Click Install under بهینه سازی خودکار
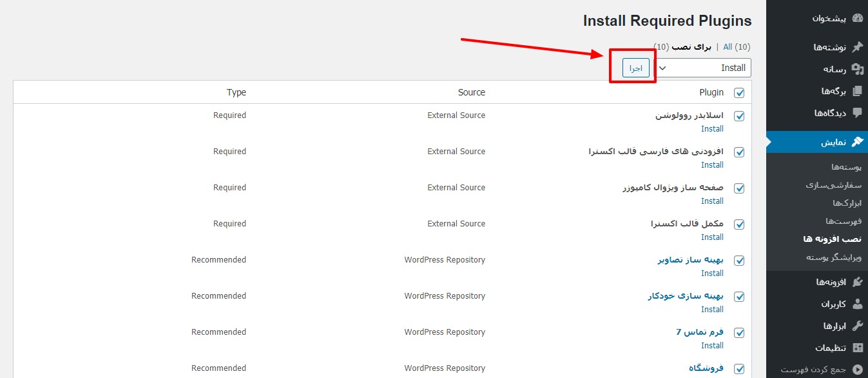868x378 pixels. click(712, 309)
